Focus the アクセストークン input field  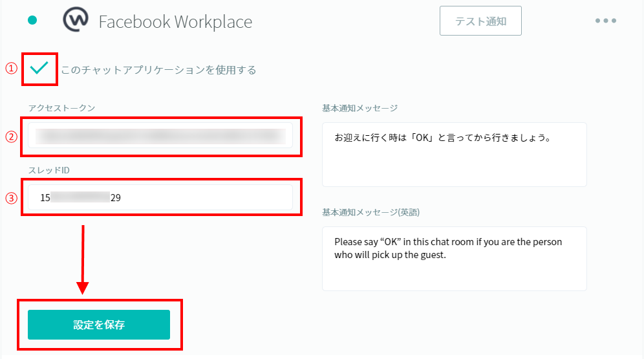click(160, 136)
